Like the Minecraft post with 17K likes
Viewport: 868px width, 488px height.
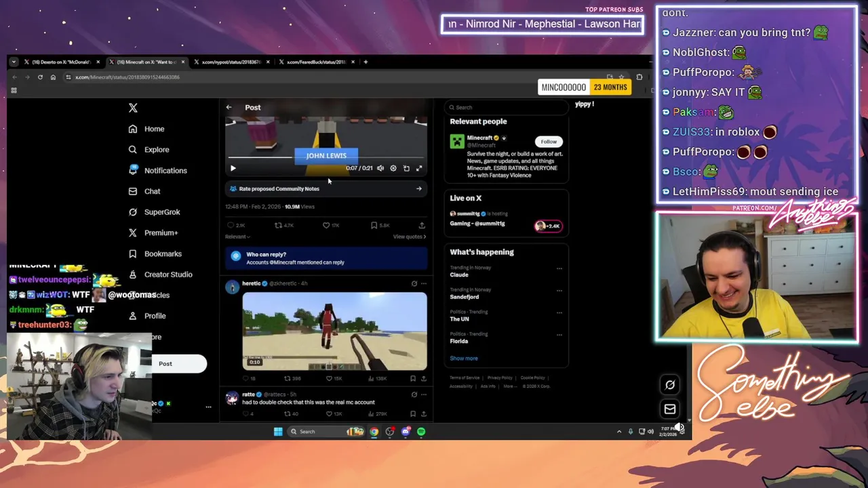[x=331, y=225]
